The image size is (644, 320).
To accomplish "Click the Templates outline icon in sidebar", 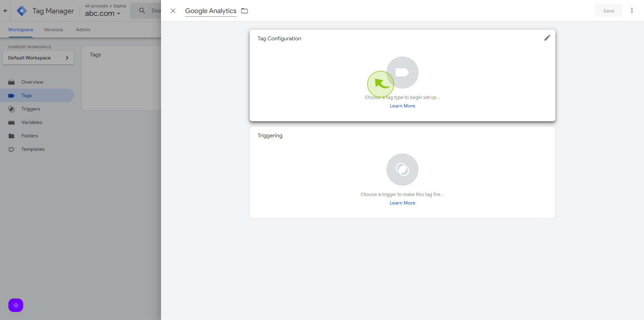I will point(11,149).
